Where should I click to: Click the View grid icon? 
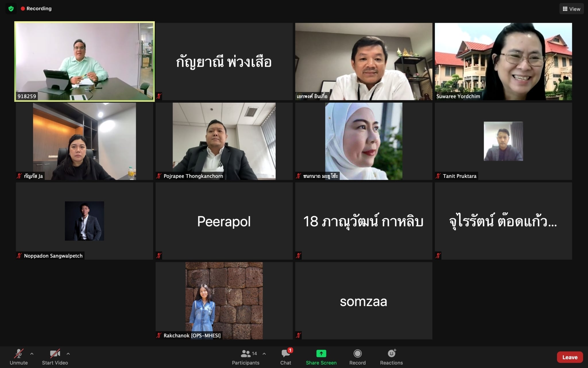coord(565,9)
